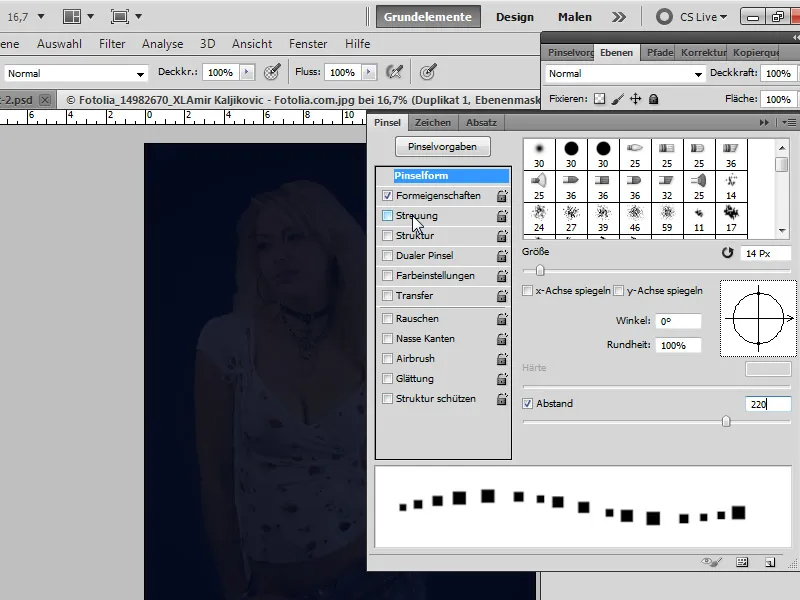
Task: Open the Filter menu
Action: coord(112,44)
